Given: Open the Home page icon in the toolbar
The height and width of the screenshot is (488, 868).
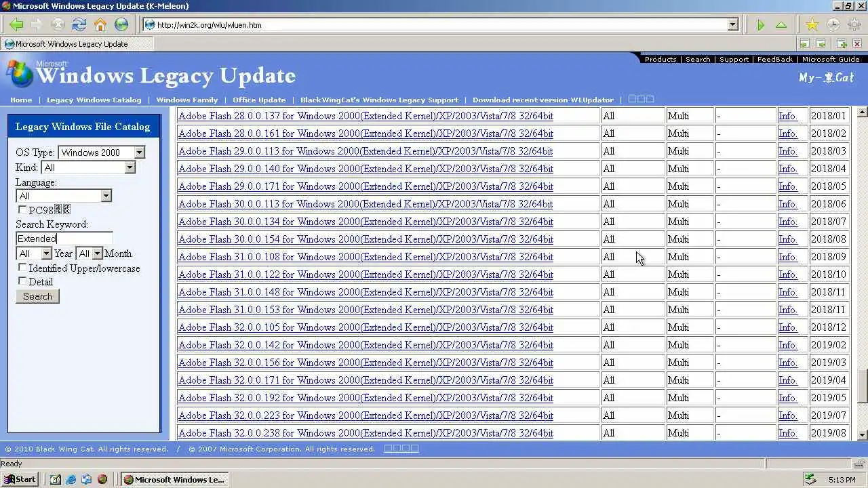Looking at the screenshot, I should click(x=100, y=25).
